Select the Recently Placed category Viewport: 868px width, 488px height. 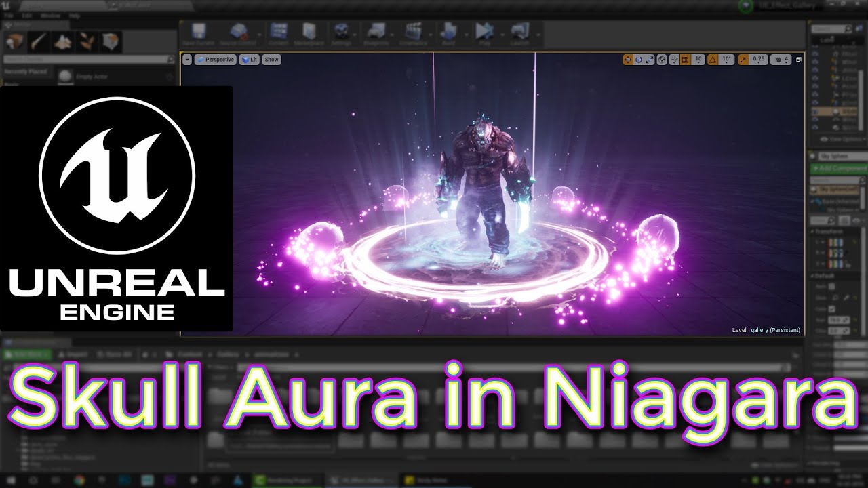point(26,72)
